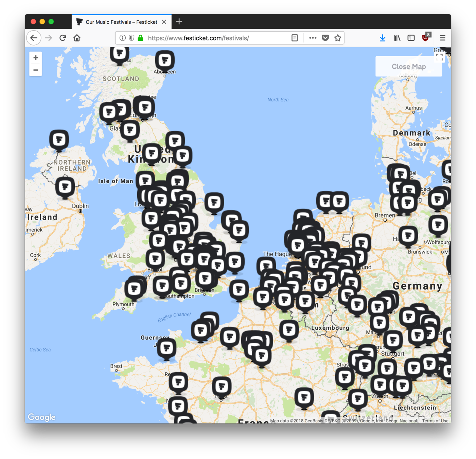The image size is (476, 459).
Task: Click the Denmark country label
Action: pos(411,133)
